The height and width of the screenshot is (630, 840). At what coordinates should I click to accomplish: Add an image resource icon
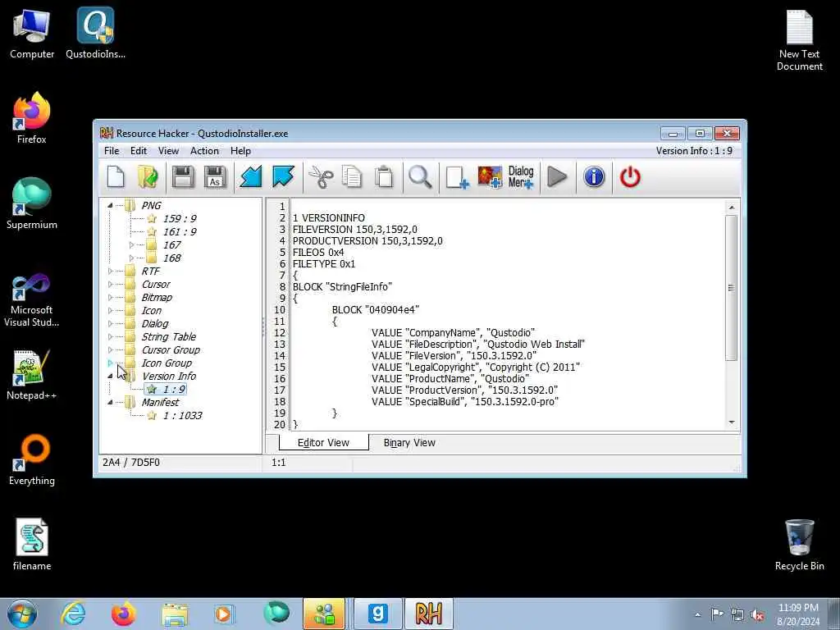coord(490,177)
